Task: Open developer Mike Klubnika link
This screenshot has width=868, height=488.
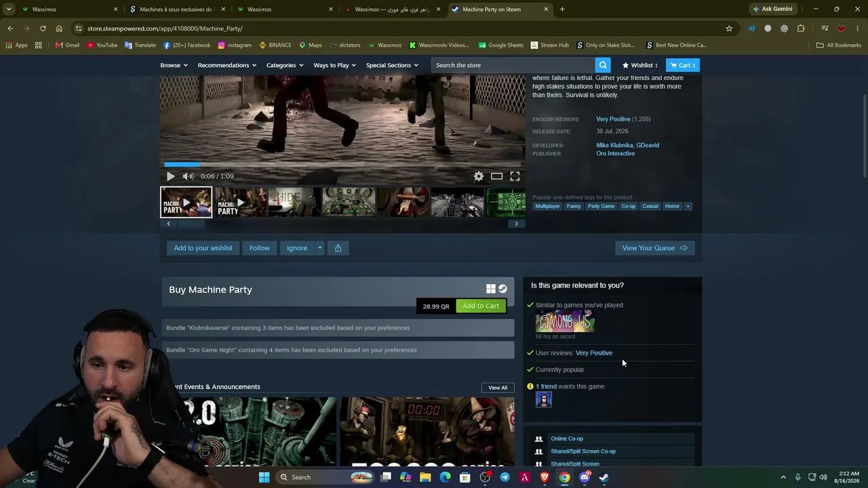Action: 614,145
